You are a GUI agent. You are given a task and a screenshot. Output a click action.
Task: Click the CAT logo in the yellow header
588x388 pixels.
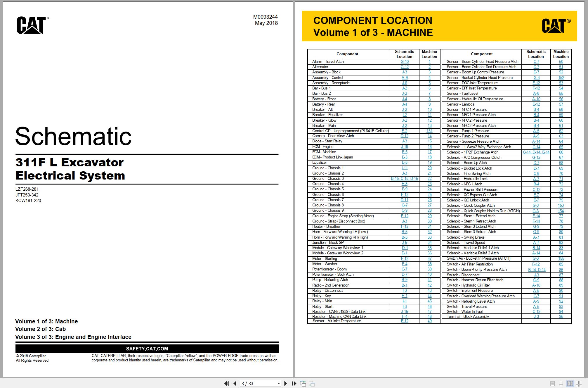(x=556, y=26)
